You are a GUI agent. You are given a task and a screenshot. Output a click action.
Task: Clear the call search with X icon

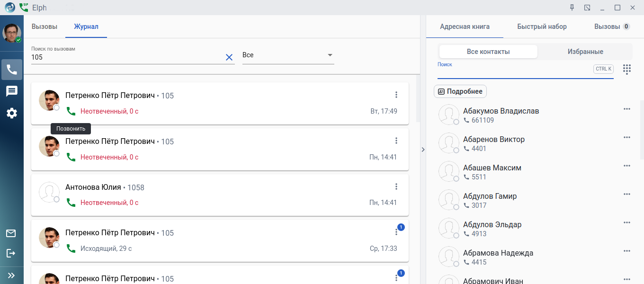pyautogui.click(x=229, y=57)
